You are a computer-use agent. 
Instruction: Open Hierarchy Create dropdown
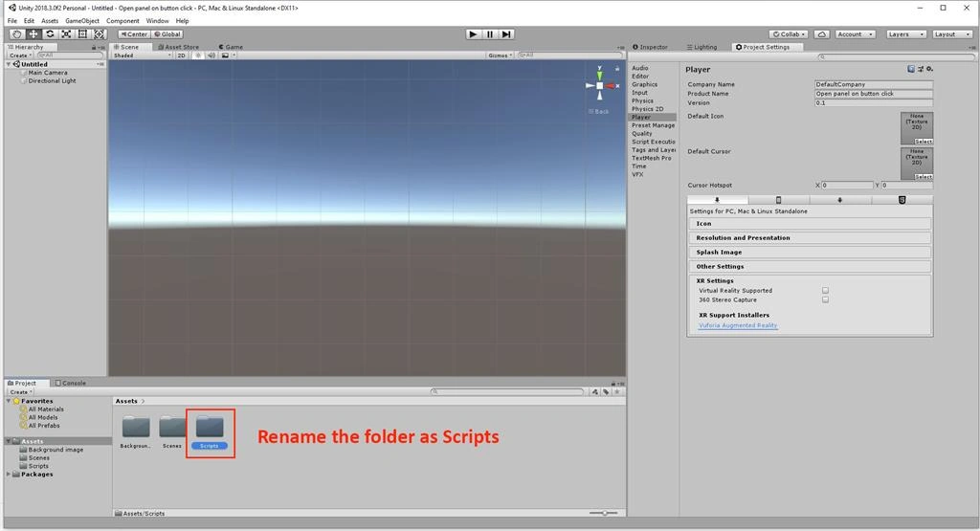coord(20,55)
